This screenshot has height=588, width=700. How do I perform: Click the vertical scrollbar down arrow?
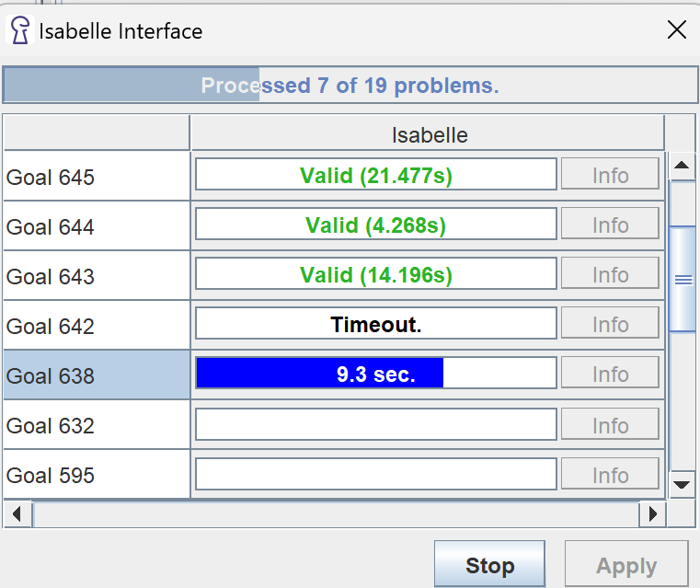pos(682,485)
